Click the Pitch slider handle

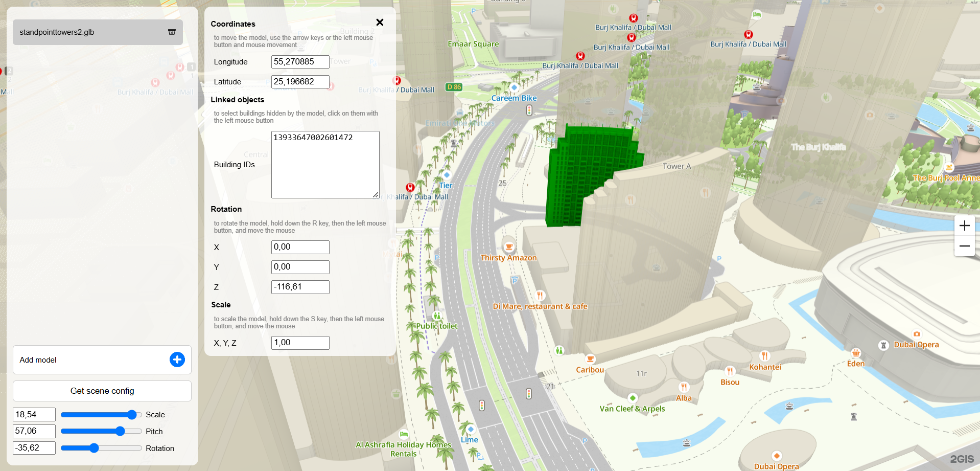pyautogui.click(x=120, y=432)
